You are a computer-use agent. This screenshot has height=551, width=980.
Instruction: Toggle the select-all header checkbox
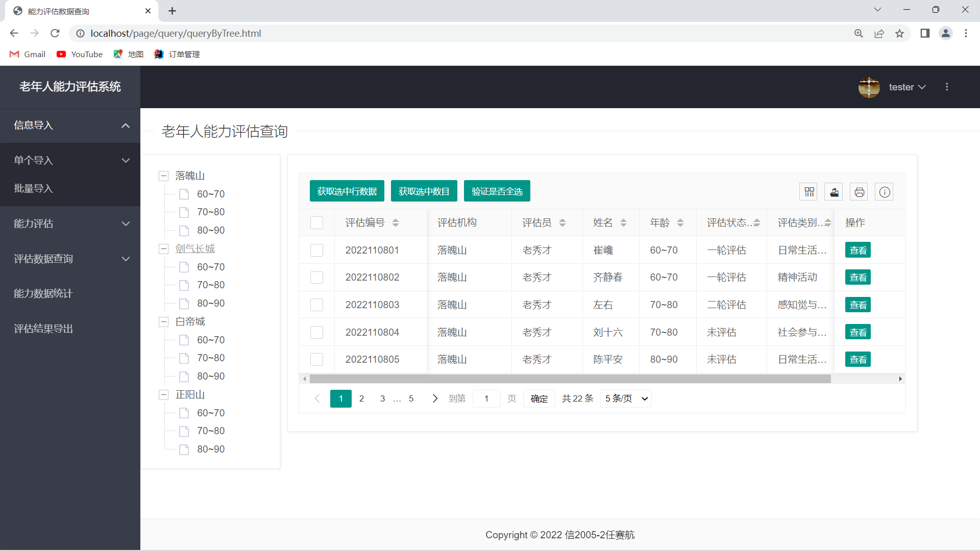(316, 223)
